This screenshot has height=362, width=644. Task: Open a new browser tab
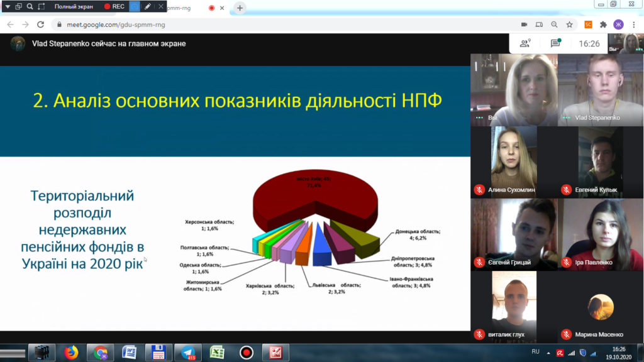coord(240,8)
